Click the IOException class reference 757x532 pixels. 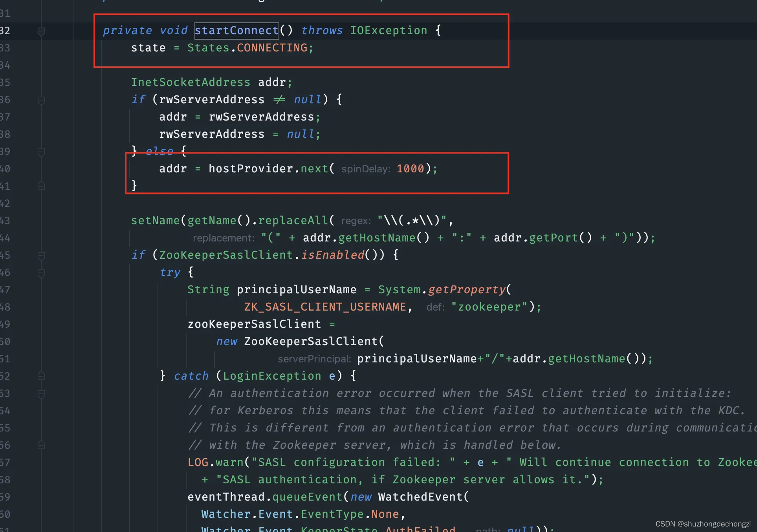(x=388, y=31)
